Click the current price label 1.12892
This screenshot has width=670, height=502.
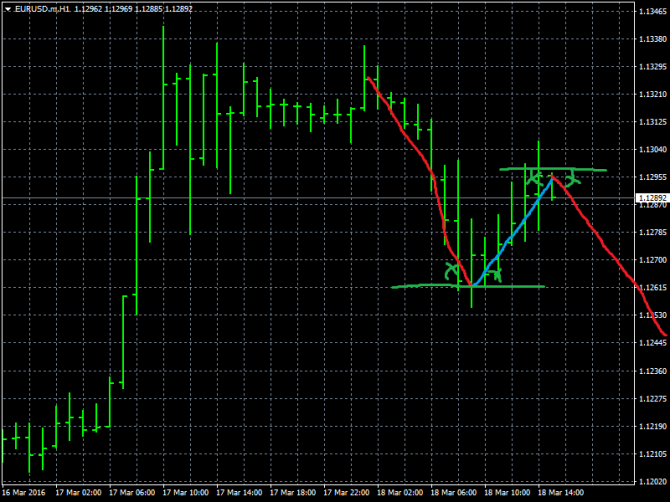[x=652, y=198]
